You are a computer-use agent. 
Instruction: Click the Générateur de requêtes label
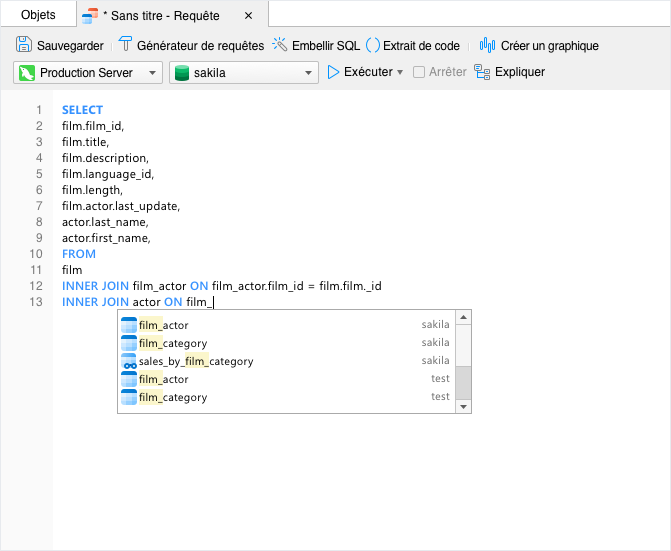(x=200, y=45)
